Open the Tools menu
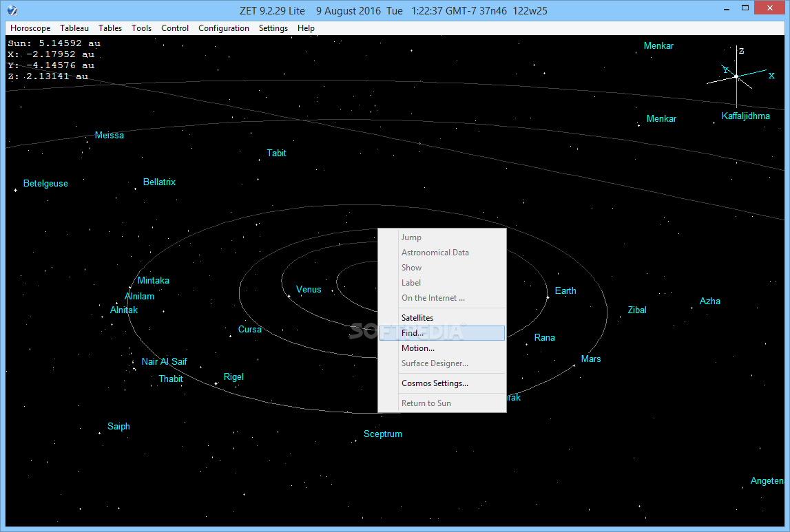The height and width of the screenshot is (532, 790). pyautogui.click(x=142, y=28)
